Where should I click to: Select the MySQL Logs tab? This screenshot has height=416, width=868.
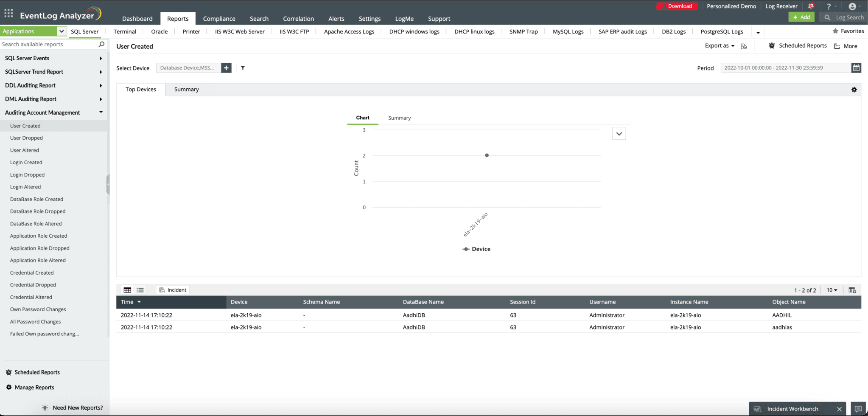click(x=568, y=31)
